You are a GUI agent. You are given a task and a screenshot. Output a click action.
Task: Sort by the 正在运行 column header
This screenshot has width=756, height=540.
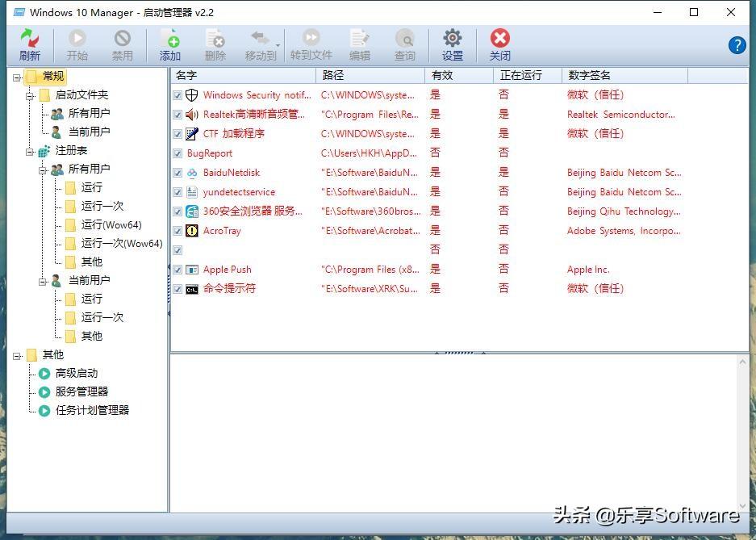coord(528,75)
